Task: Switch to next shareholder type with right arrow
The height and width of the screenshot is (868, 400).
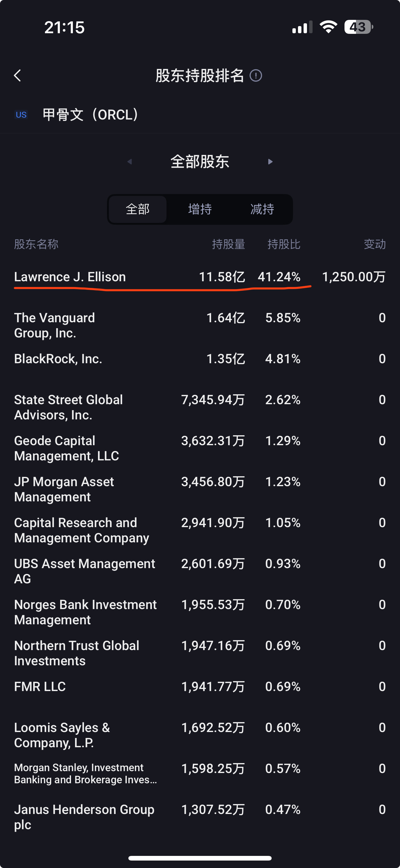Action: (270, 162)
